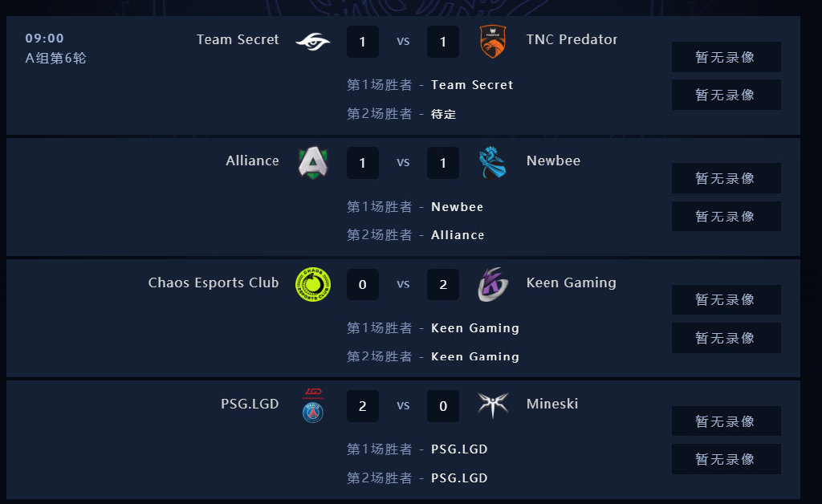
Task: Open PSG.LGD vs Mineski game 2 replay
Action: (x=726, y=459)
